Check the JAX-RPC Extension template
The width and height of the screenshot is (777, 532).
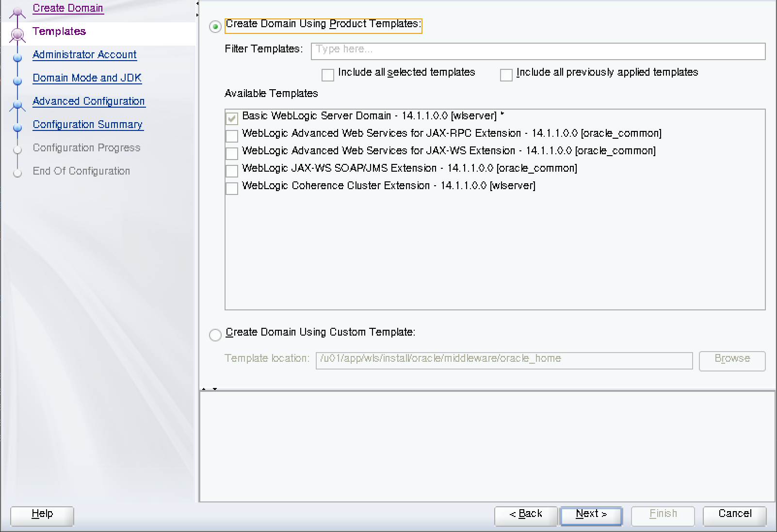coord(231,136)
